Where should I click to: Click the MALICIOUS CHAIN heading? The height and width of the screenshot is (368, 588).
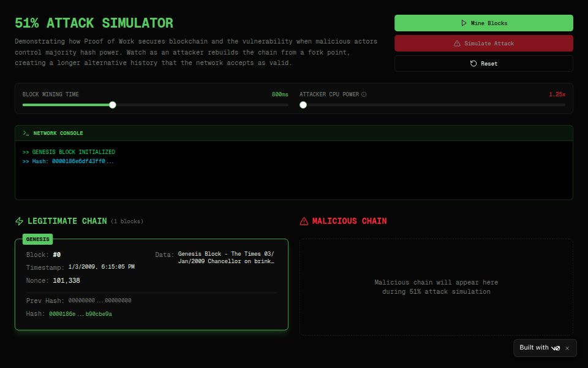350,221
